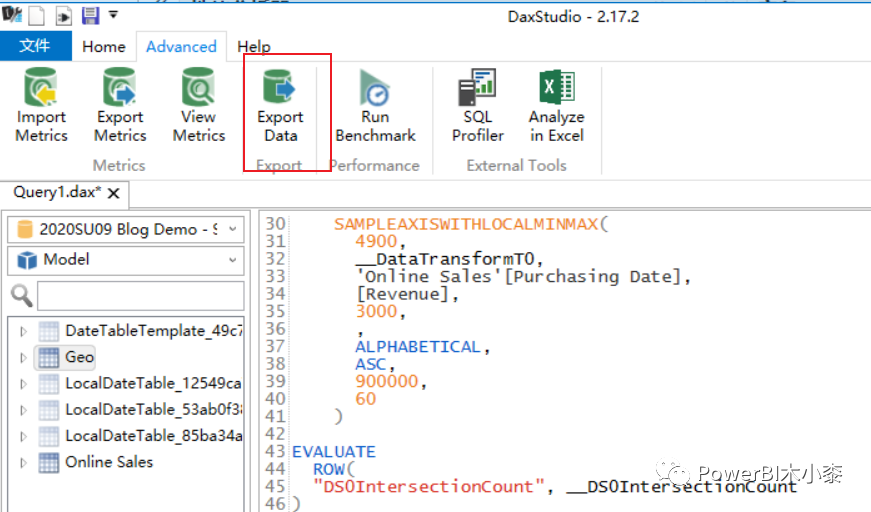Viewport: 871px width, 512px height.
Task: Click the Online Sales table grid icon
Action: 48,463
